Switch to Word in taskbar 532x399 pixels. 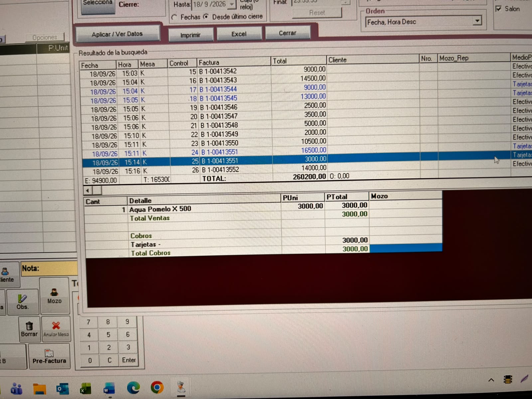[x=109, y=388]
